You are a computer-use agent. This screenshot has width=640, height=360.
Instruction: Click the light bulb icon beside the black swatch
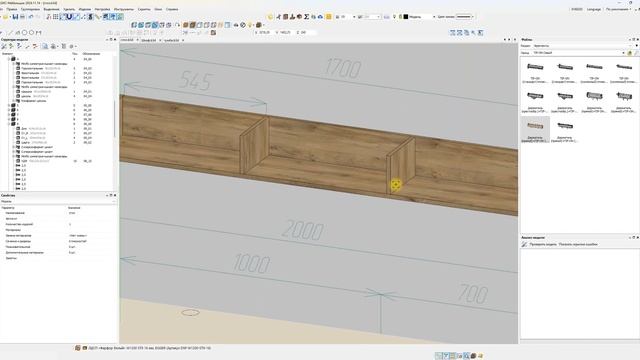click(x=395, y=17)
